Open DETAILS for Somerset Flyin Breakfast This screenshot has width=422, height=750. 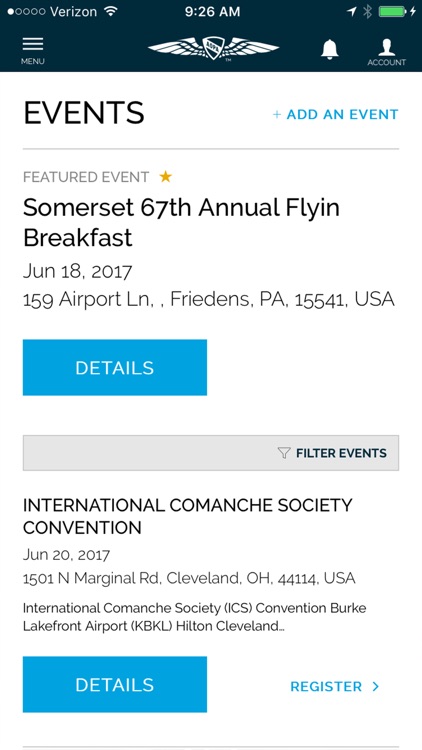[x=115, y=367]
